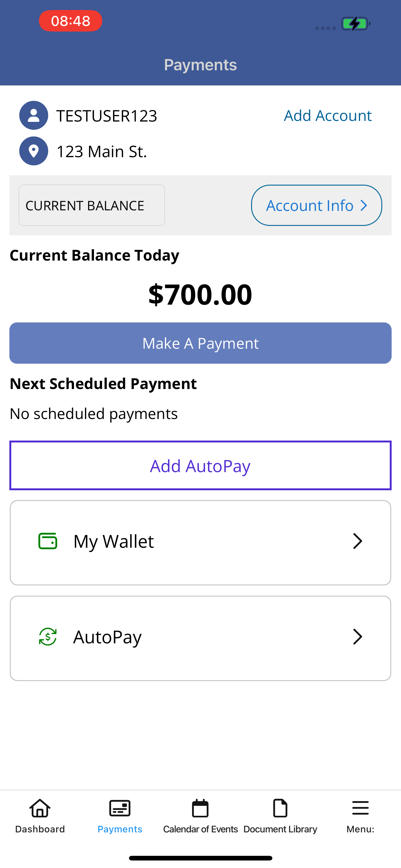Open the CURRENT BALANCE selector
This screenshot has height=868, width=401.
(92, 205)
